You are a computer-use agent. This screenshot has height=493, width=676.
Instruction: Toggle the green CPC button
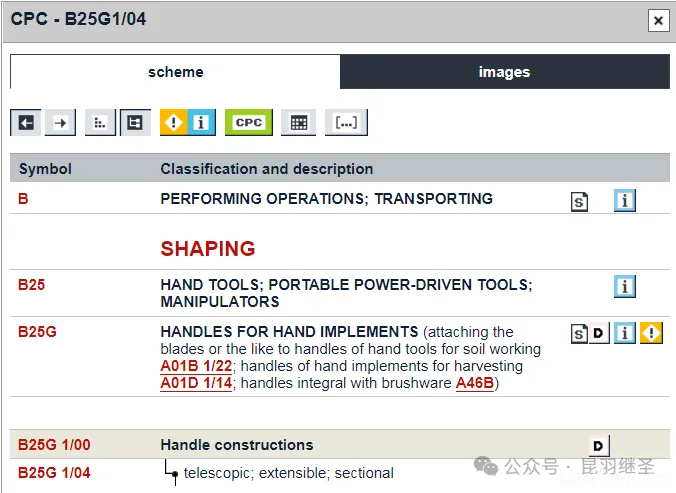coord(249,122)
